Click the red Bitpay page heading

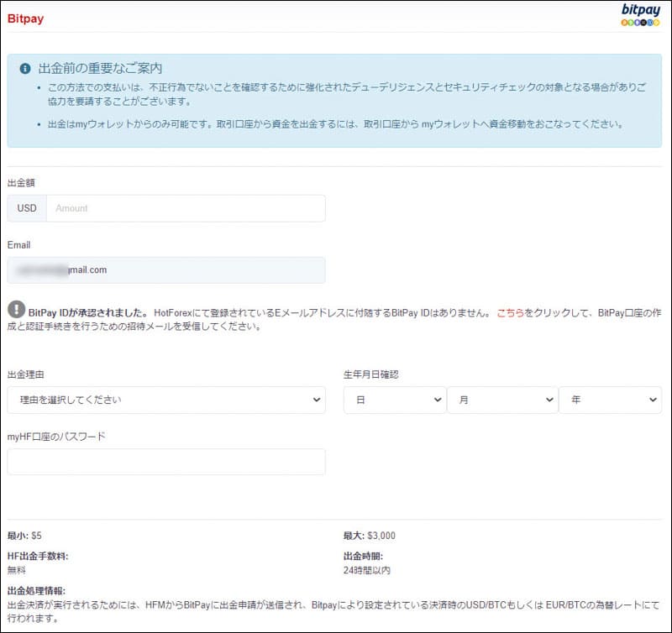click(25, 18)
